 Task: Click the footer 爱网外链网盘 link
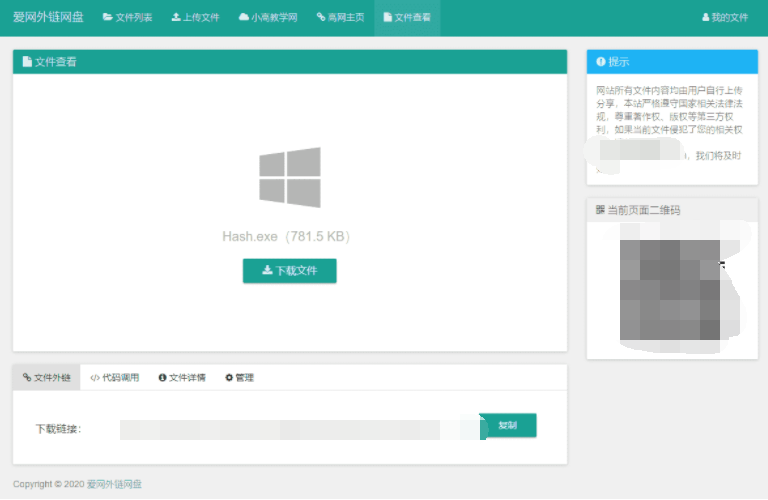(x=114, y=484)
